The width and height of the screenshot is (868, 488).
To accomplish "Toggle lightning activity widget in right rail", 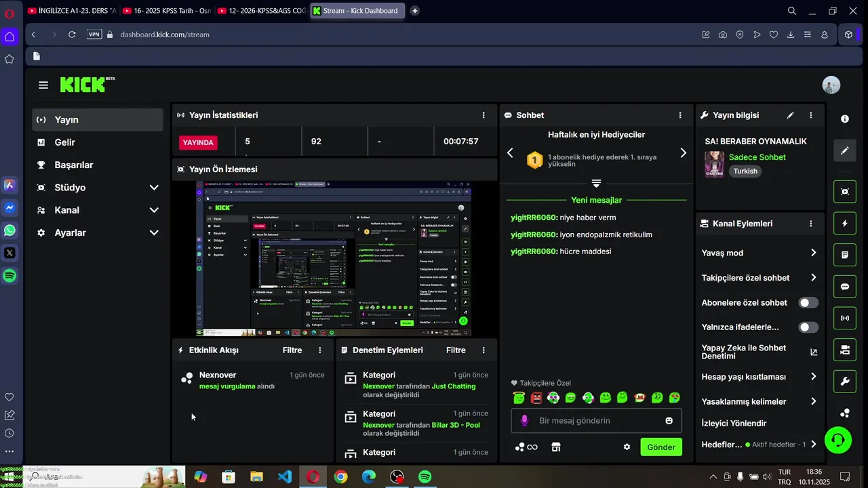I will coord(845,223).
